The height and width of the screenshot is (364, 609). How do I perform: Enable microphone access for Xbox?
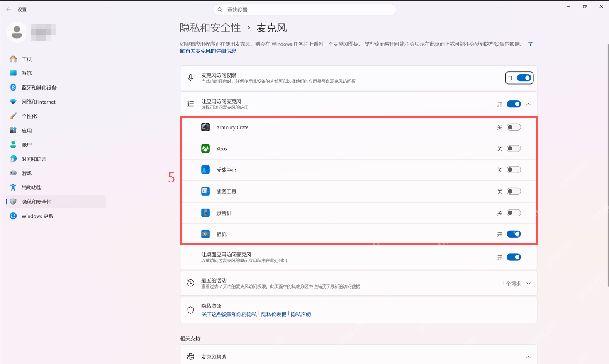tap(514, 148)
